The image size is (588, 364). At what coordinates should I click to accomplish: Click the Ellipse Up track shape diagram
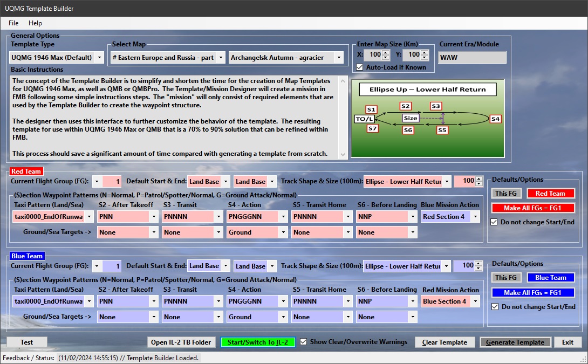point(428,118)
